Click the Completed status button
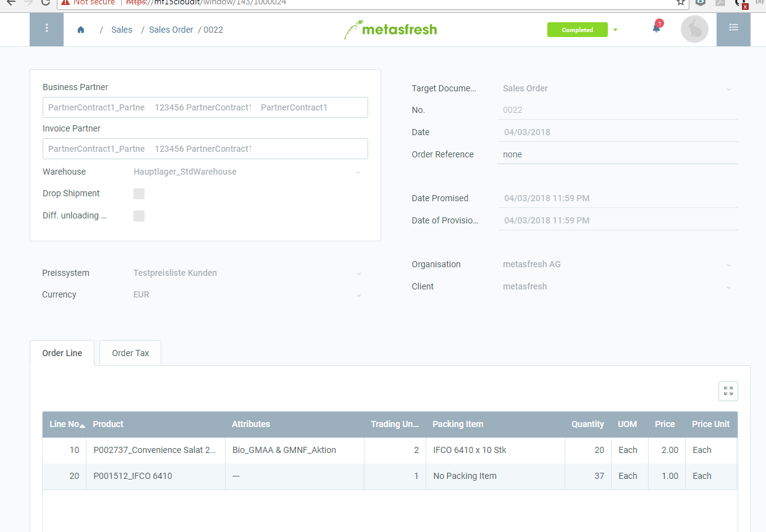The height and width of the screenshot is (532, 766). pos(577,29)
